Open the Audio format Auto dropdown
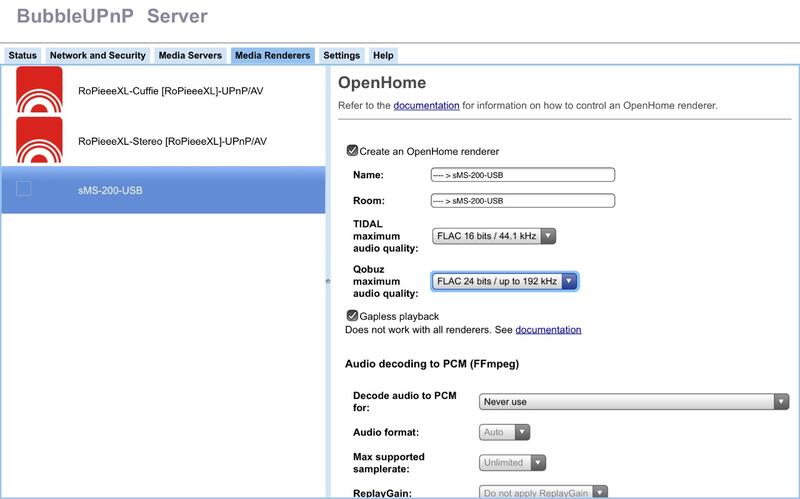Viewport: 800px width, 499px height. pyautogui.click(x=503, y=432)
